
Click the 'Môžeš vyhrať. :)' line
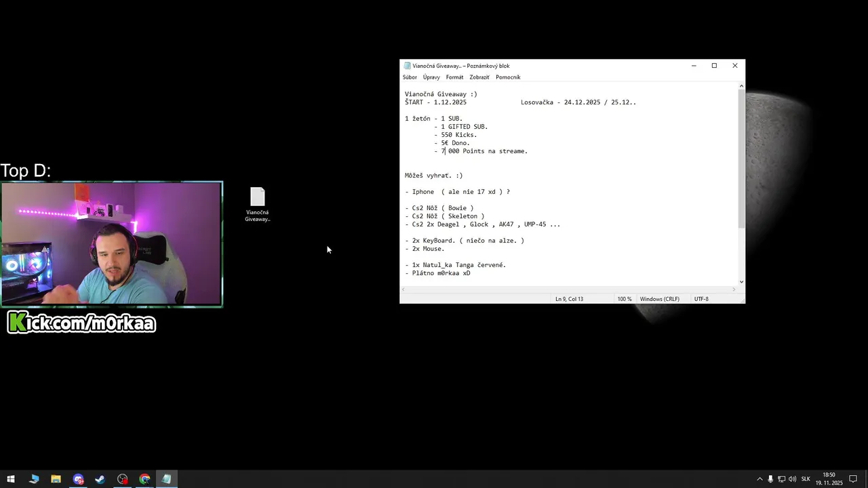point(433,176)
